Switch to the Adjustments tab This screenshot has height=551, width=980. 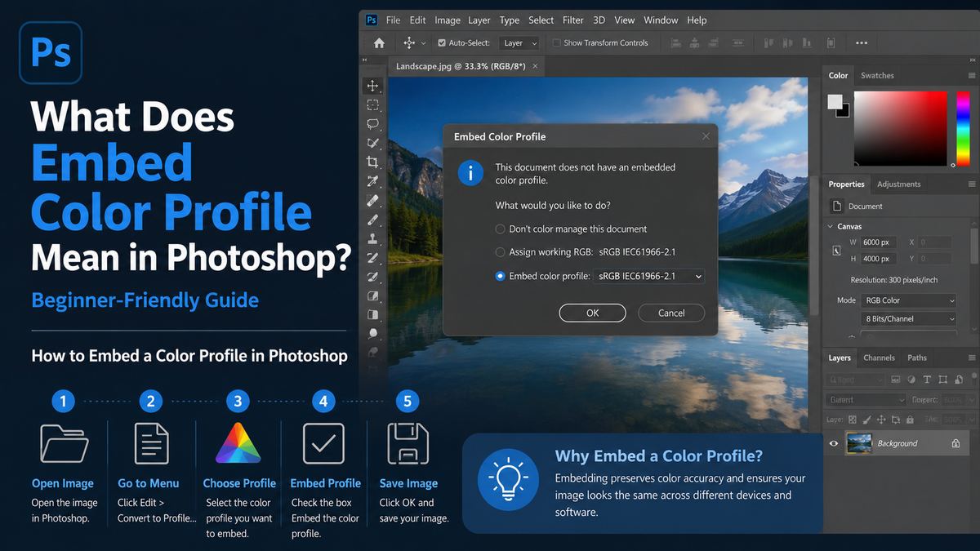click(898, 184)
